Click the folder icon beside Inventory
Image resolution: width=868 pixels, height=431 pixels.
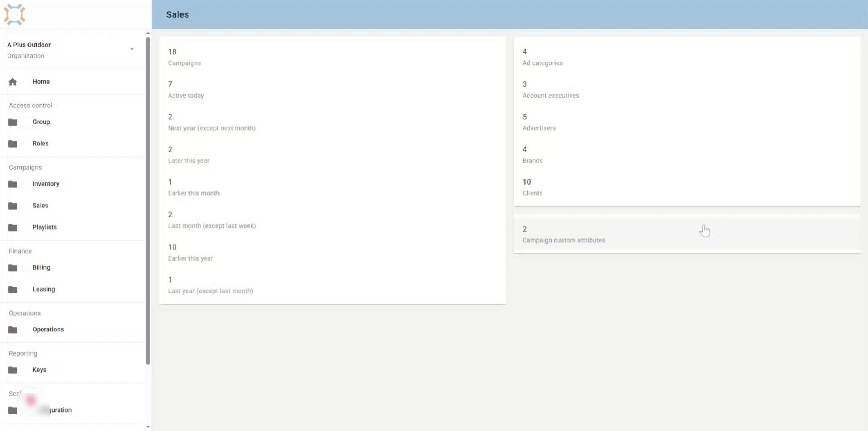[x=13, y=184]
